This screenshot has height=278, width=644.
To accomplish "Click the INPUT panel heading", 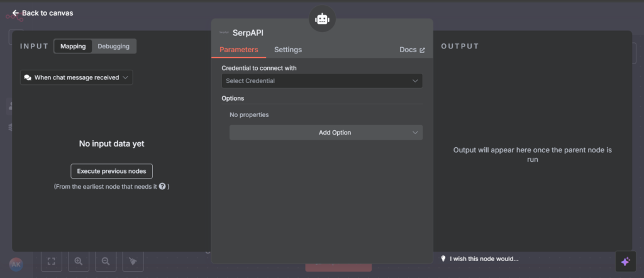I will click(x=35, y=47).
